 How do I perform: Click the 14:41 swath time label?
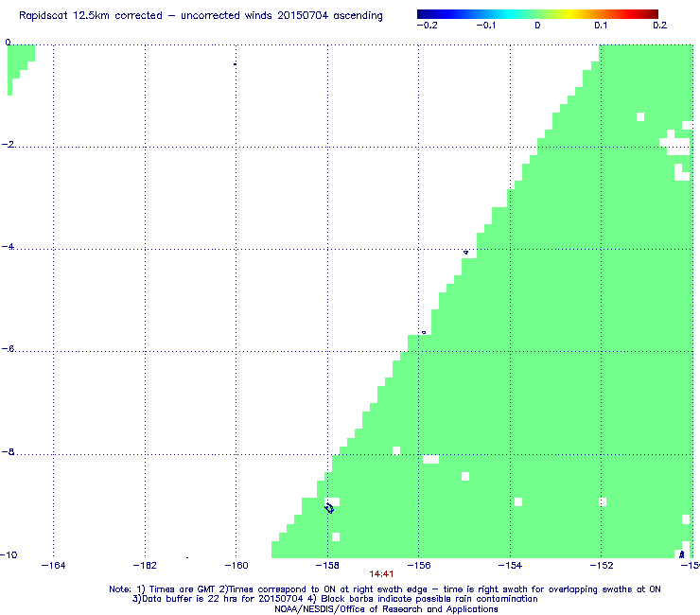coord(381,574)
